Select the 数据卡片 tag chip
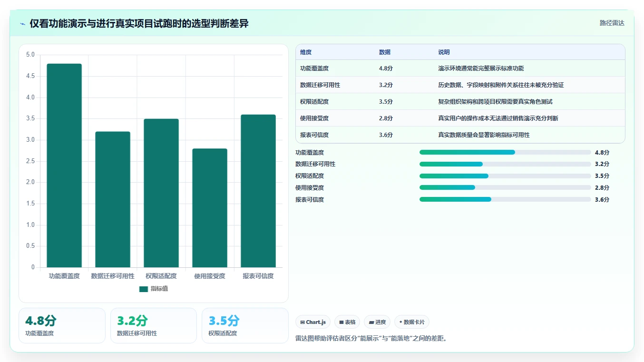This screenshot has width=644, height=362. (412, 322)
